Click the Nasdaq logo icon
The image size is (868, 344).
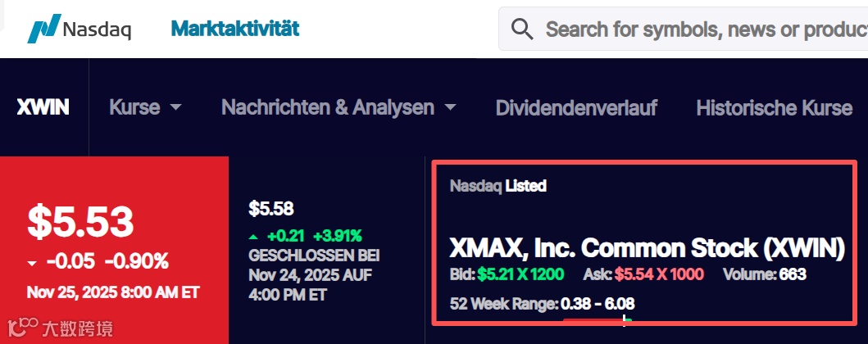(x=43, y=29)
